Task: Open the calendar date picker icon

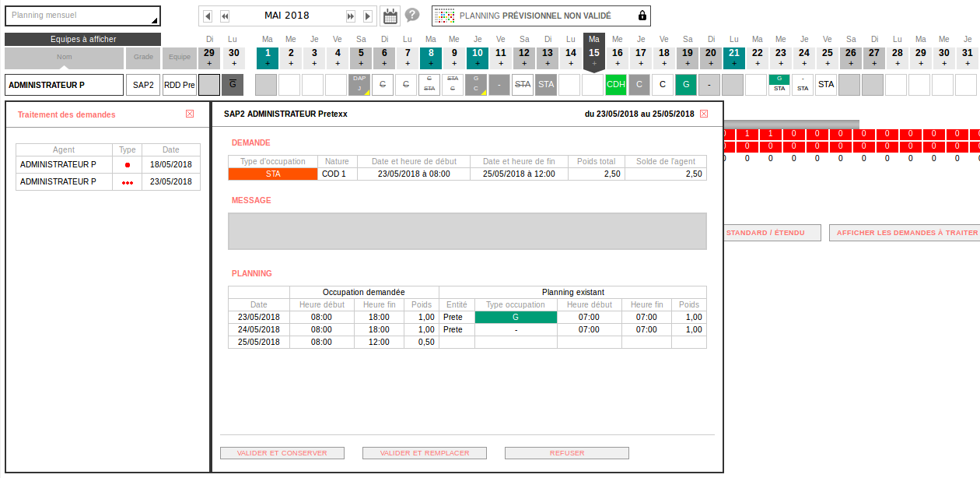Action: pos(390,16)
